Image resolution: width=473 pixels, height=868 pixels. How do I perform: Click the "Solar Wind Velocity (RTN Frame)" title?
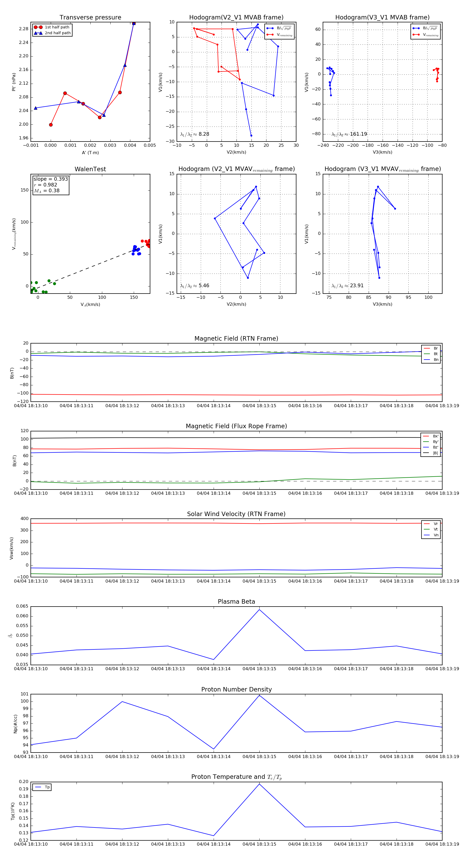tap(236, 514)
